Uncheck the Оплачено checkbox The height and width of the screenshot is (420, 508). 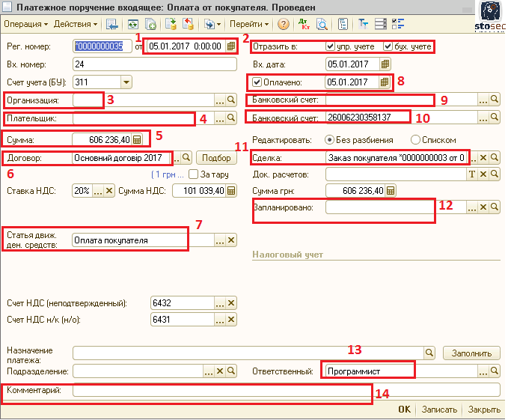coord(257,82)
